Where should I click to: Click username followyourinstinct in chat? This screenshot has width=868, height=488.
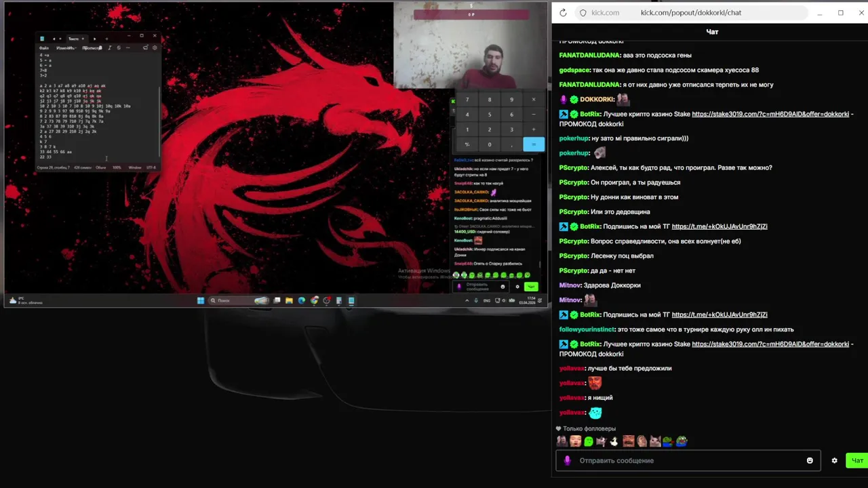tap(587, 329)
